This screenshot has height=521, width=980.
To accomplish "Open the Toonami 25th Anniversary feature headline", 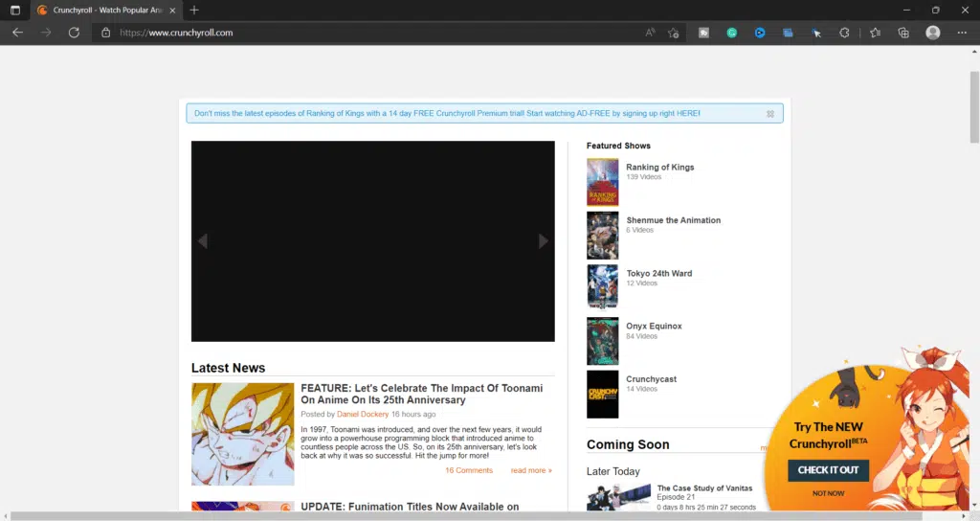I will pos(422,394).
